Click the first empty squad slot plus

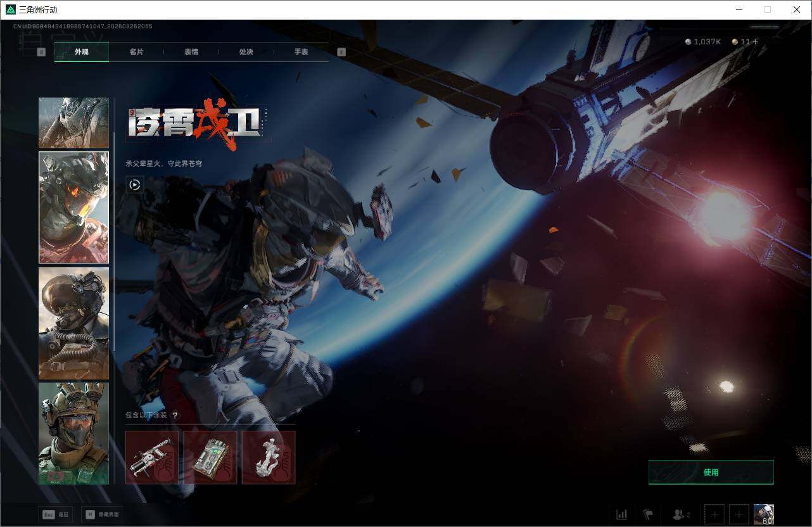pos(714,514)
